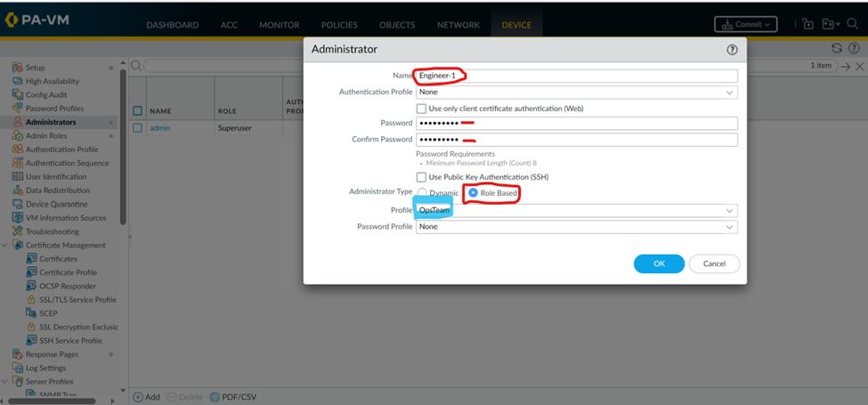The height and width of the screenshot is (405, 868).
Task: Click the Device Quarantine icon
Action: [x=17, y=204]
